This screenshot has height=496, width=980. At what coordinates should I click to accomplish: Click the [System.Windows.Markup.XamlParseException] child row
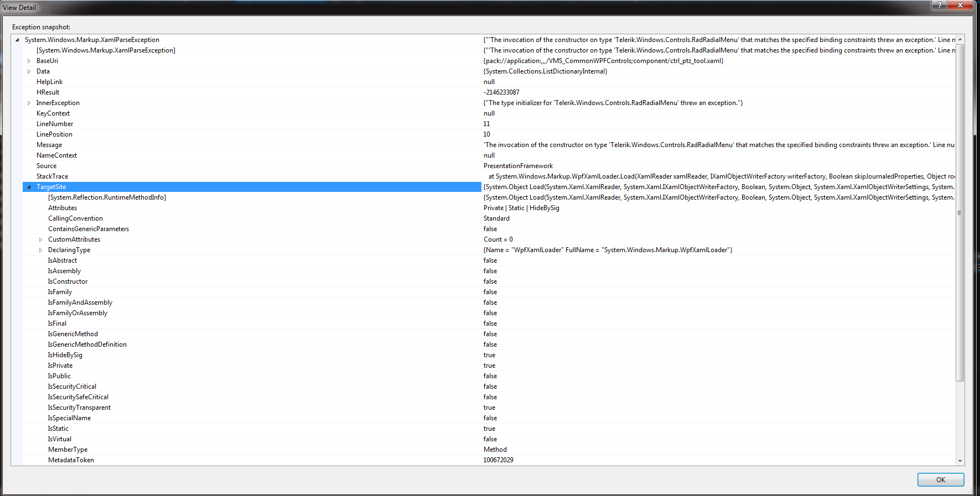(489, 50)
